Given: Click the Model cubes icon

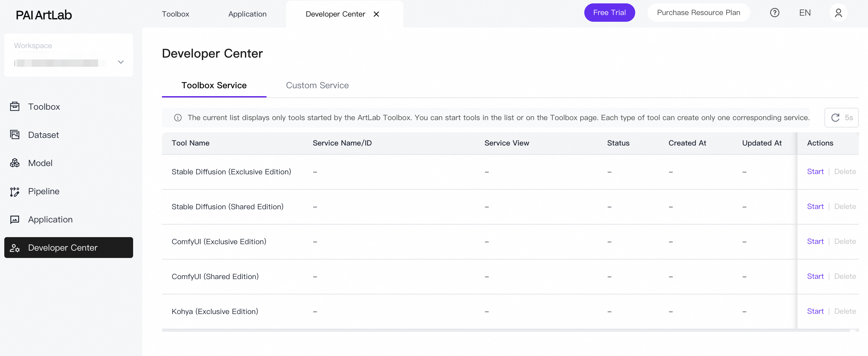Looking at the screenshot, I should (14, 163).
